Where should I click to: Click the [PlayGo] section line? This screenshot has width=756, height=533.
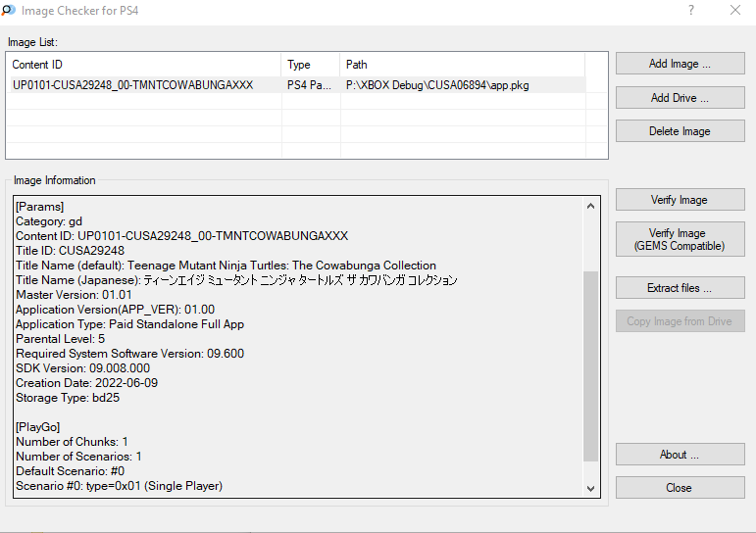pyautogui.click(x=37, y=427)
